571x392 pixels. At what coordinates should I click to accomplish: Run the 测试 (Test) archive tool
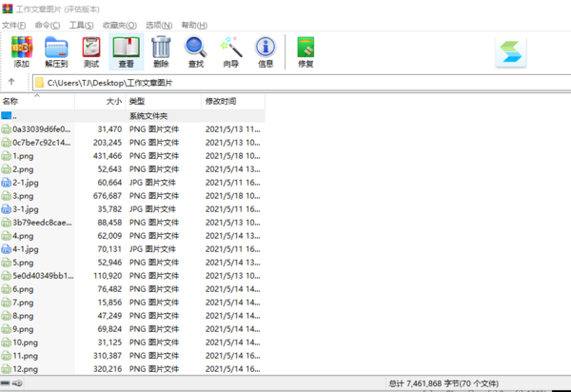91,51
